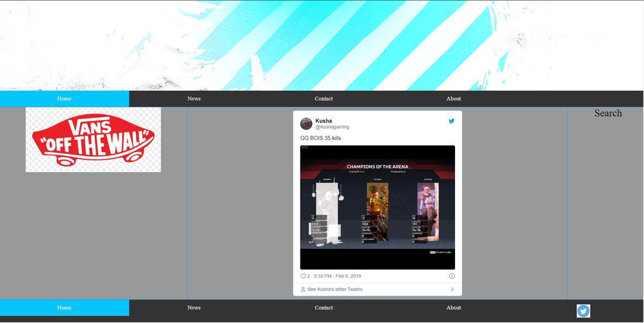
Task: Open About in the top navigation
Action: pos(453,99)
